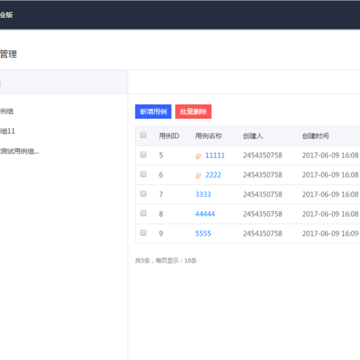Click creator 2454350758 in the 2222 row
This screenshot has height=360, width=360.
coord(263,175)
